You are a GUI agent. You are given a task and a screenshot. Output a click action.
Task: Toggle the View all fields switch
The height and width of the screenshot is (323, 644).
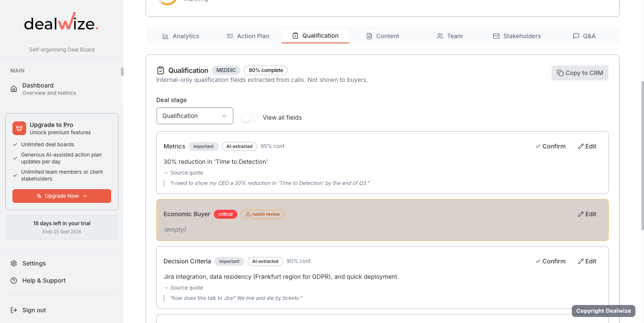coord(250,118)
